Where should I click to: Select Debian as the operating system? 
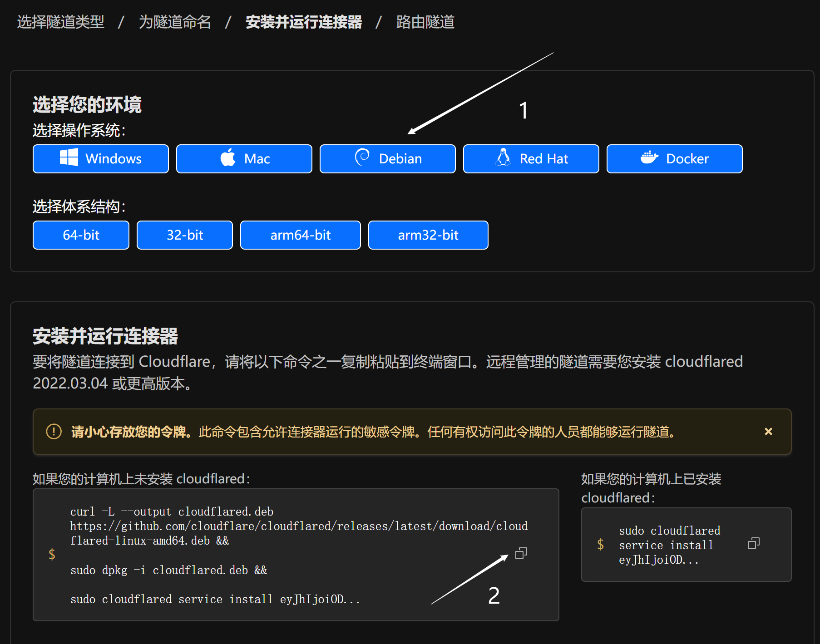click(x=388, y=159)
